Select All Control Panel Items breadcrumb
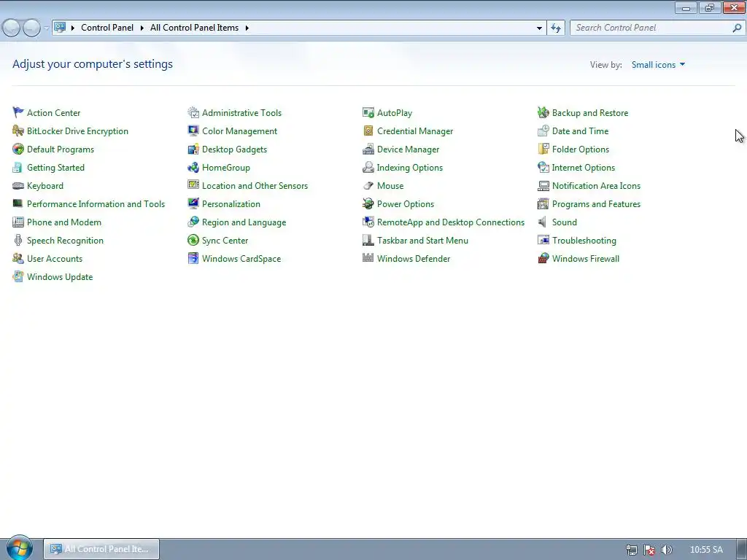 coord(194,28)
